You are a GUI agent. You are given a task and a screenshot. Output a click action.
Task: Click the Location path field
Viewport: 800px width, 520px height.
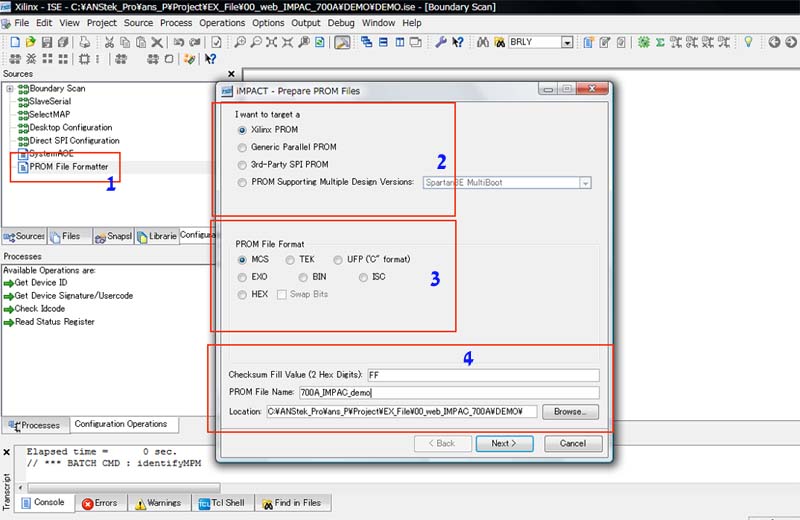point(402,411)
